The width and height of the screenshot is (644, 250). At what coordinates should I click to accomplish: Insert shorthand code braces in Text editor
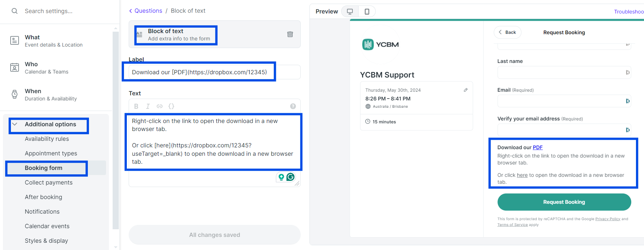point(171,106)
